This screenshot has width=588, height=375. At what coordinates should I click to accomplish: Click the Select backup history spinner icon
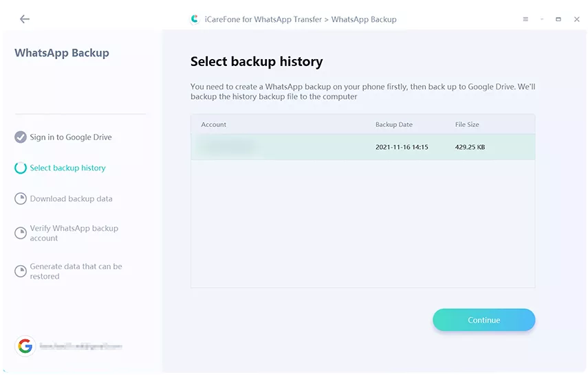pos(21,168)
